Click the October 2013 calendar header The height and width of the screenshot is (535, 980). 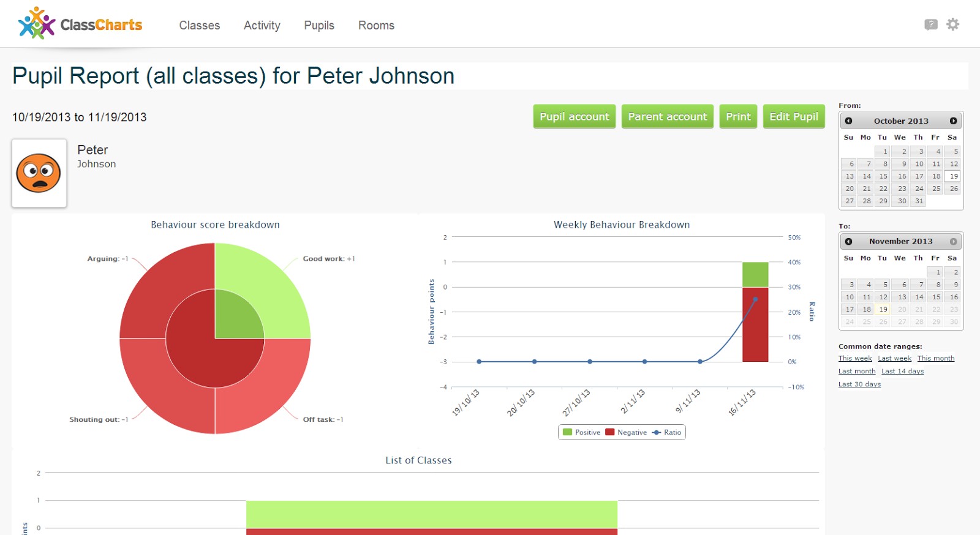(901, 121)
